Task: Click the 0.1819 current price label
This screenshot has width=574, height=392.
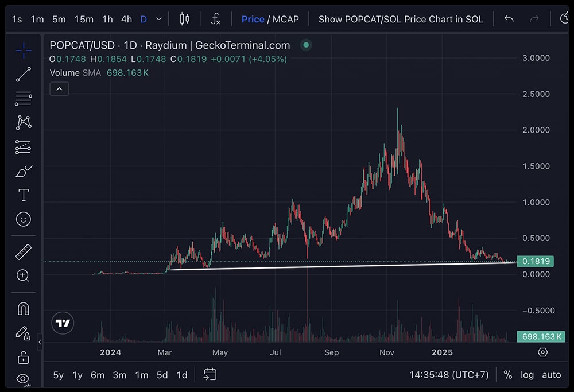Action: tap(535, 261)
